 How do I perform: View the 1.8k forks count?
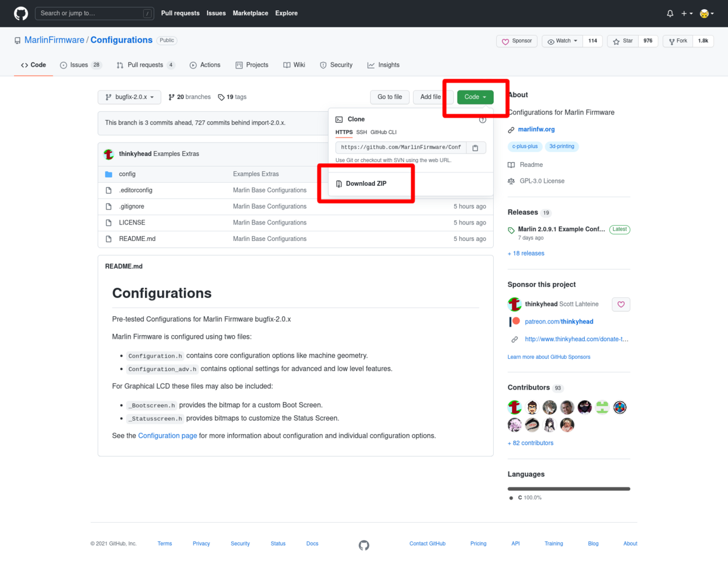pyautogui.click(x=703, y=41)
